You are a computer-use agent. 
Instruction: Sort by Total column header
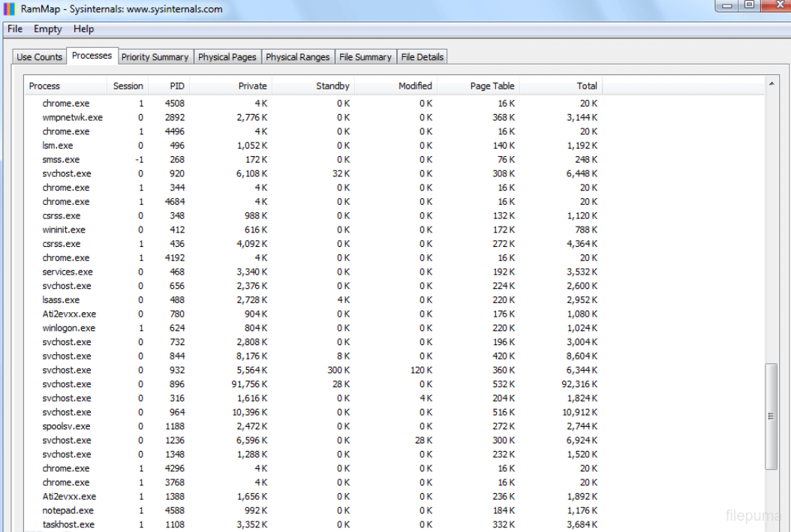pos(587,86)
